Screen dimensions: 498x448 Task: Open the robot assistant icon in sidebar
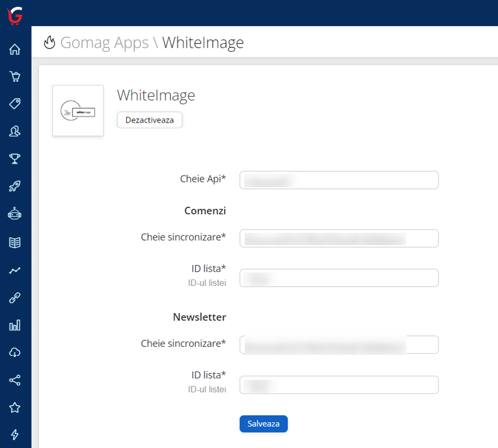click(x=14, y=214)
